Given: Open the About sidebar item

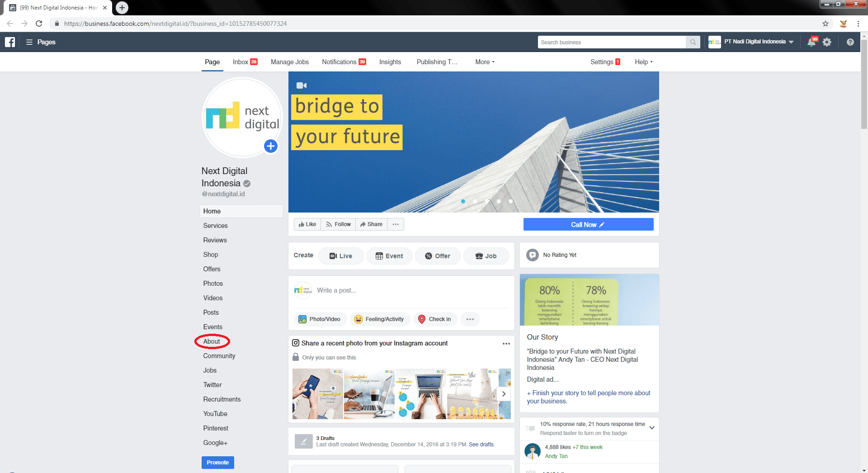Looking at the screenshot, I should pos(212,341).
